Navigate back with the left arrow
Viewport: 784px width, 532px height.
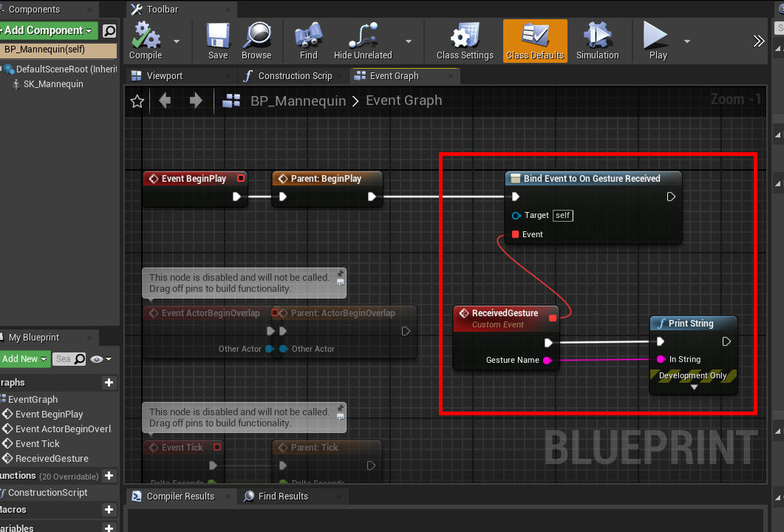pos(165,100)
